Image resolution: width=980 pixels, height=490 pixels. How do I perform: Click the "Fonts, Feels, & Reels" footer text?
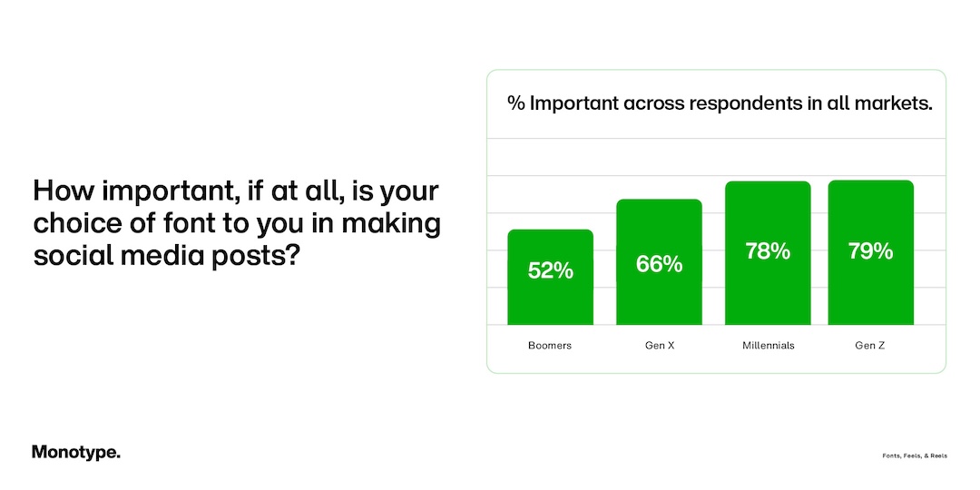(x=914, y=456)
